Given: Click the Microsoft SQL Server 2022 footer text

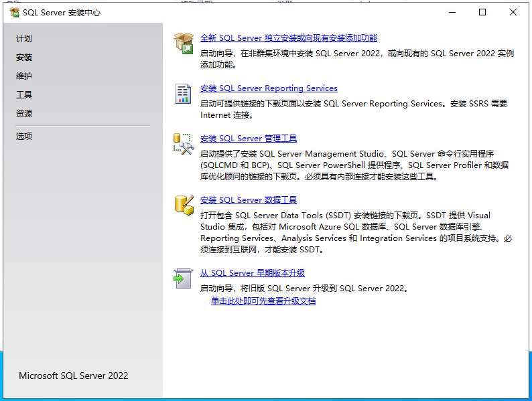Looking at the screenshot, I should 74,376.
